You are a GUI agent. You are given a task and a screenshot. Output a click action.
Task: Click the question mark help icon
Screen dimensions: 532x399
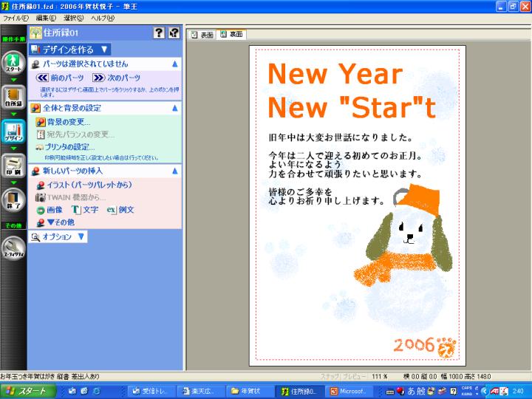(x=159, y=33)
